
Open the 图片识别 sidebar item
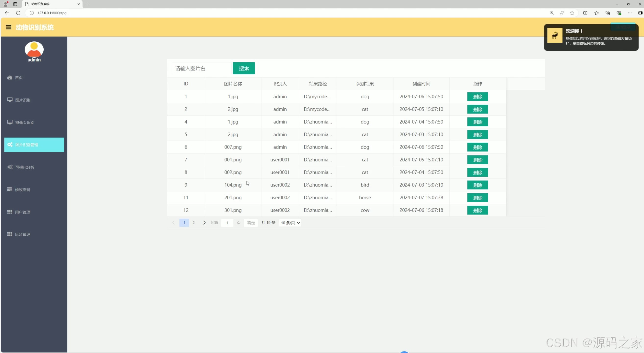point(23,100)
